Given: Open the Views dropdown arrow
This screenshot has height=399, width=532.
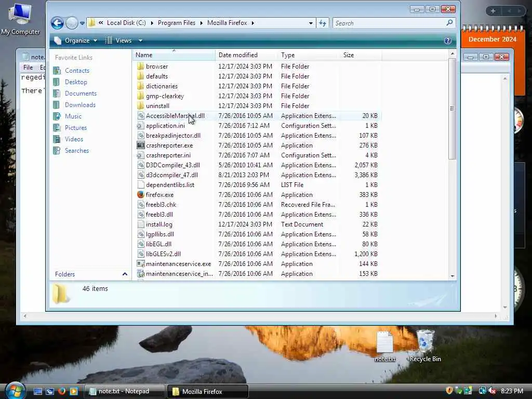Looking at the screenshot, I should click(140, 41).
